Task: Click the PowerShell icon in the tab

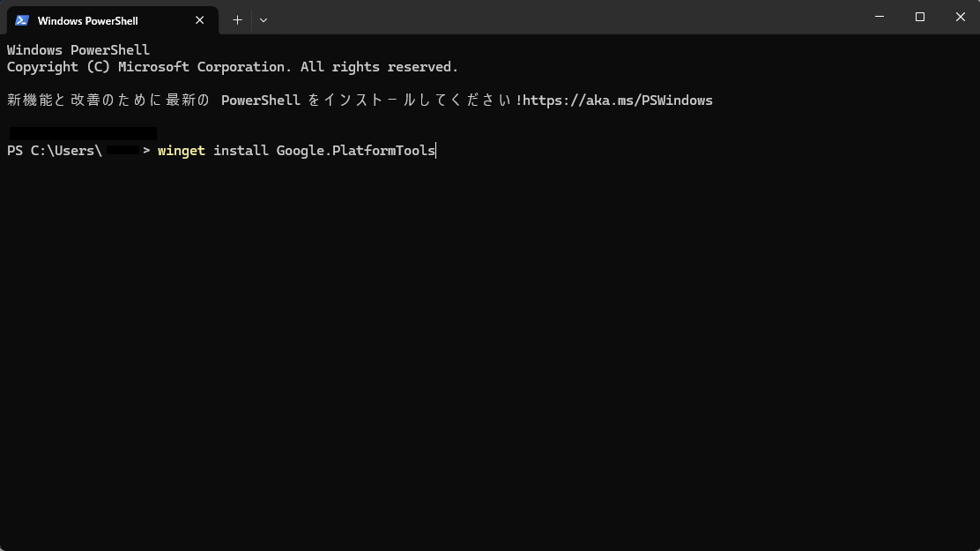Action: tap(22, 20)
